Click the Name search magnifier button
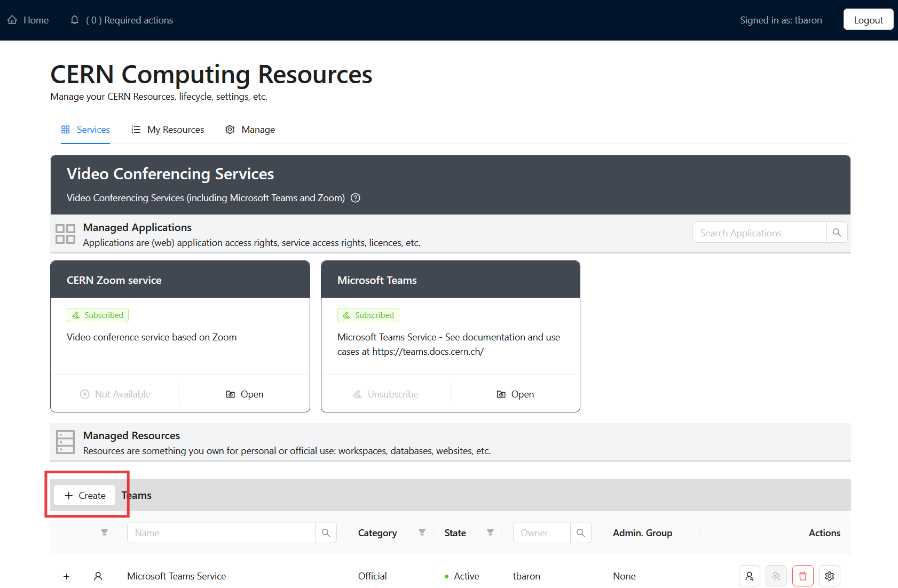The height and width of the screenshot is (588, 898). pyautogui.click(x=326, y=533)
